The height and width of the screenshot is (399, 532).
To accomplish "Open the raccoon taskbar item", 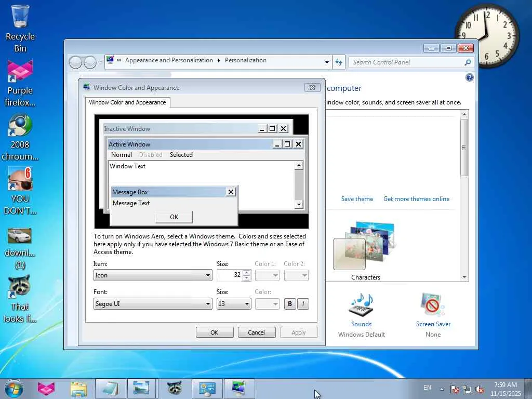I will (x=175, y=389).
